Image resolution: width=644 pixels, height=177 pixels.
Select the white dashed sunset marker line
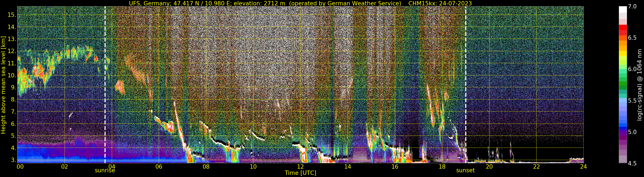coord(466,85)
